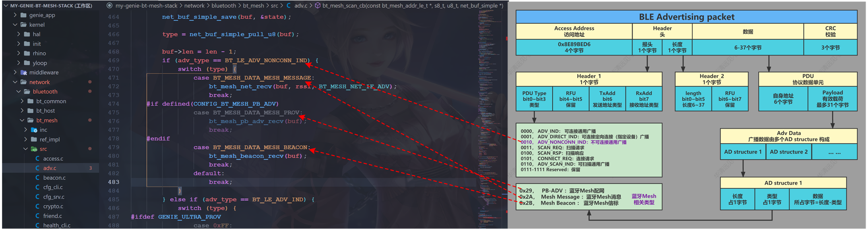Click the middleware folder icon
This screenshot has height=229, width=868.
coord(24,73)
